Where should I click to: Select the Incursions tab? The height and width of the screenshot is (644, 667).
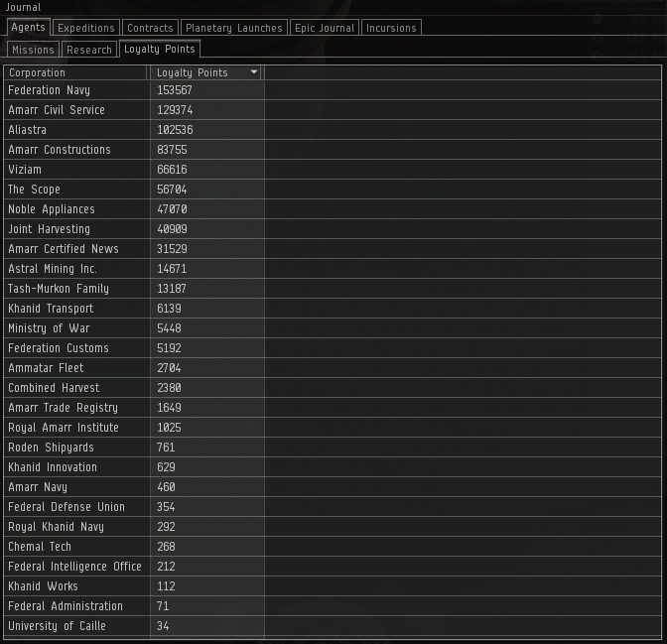[x=391, y=28]
